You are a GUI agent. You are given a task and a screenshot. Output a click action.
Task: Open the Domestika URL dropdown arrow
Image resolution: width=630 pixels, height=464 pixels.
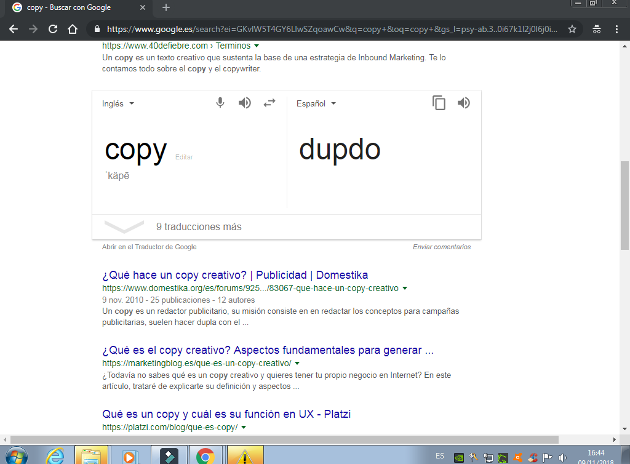[x=405, y=288]
